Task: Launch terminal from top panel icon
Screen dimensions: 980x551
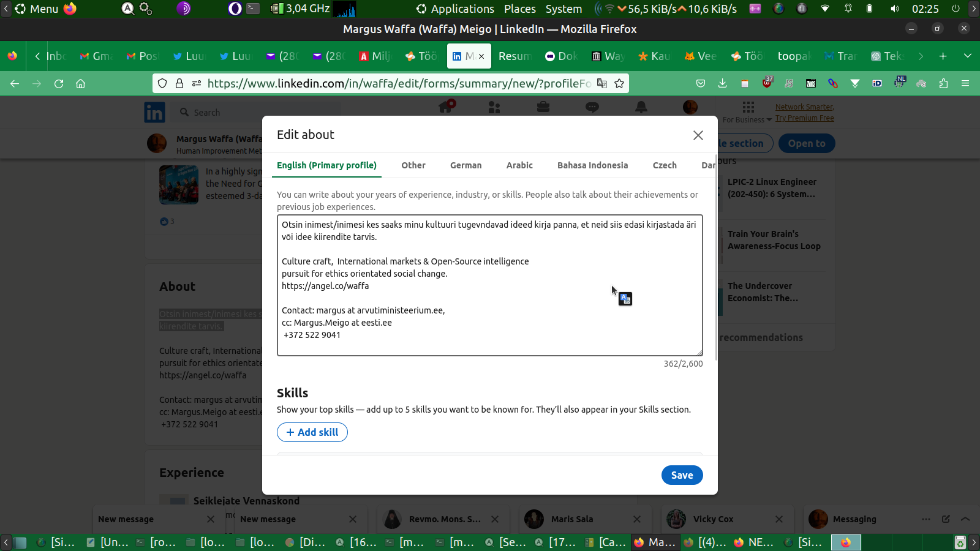Action: pyautogui.click(x=253, y=9)
